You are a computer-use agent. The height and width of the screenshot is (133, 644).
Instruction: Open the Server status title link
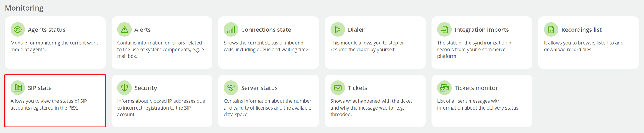[259, 88]
